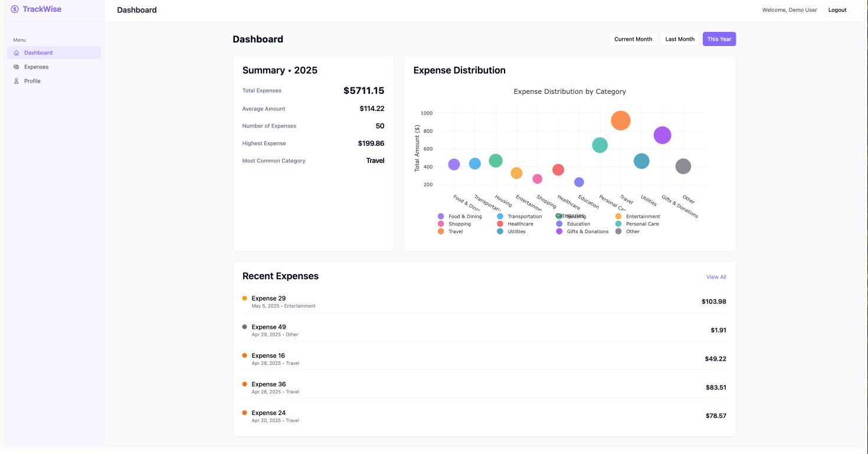The width and height of the screenshot is (868, 454).
Task: Open the View All expenses link
Action: click(716, 277)
